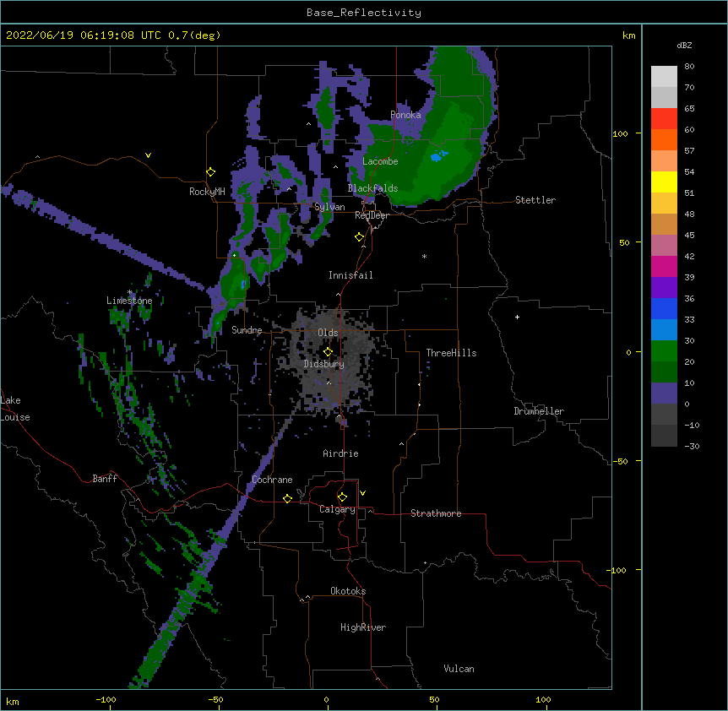Click the Ponoka city label

[x=405, y=115]
